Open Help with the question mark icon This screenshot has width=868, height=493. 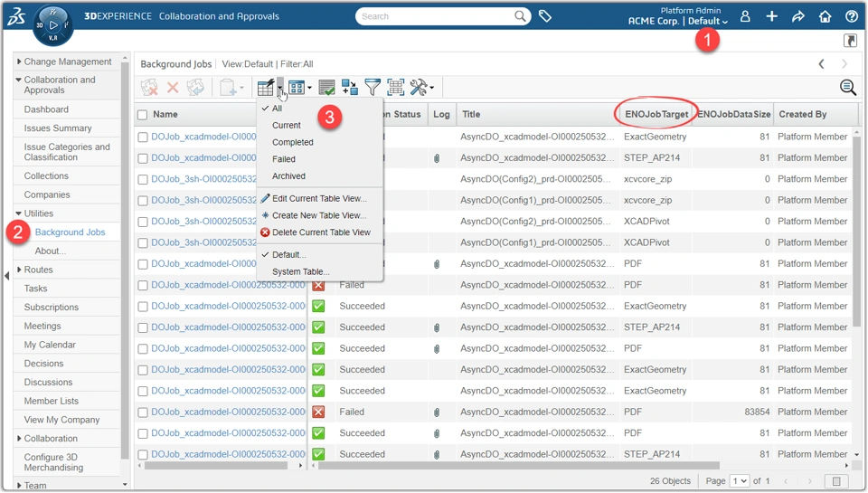[x=852, y=16]
